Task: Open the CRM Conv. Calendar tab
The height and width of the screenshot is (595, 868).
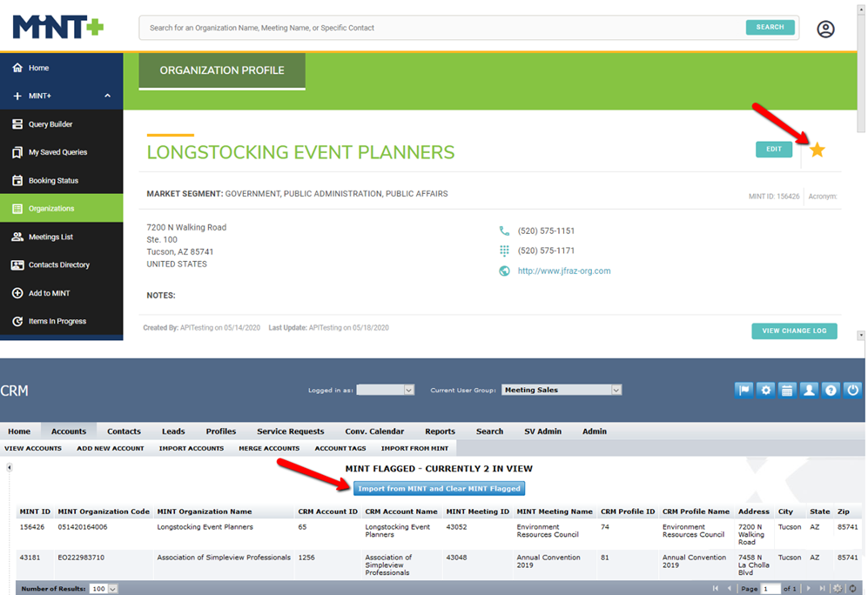Action: 374,431
